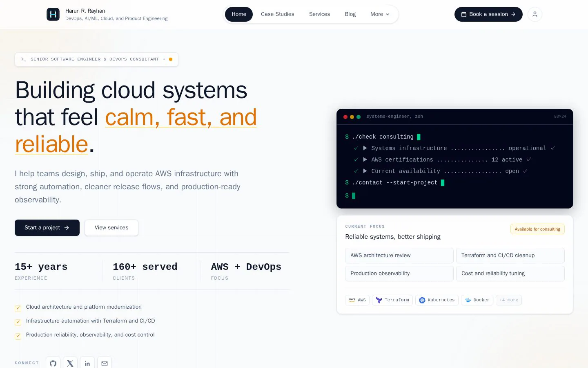Click the H logo icon

[x=53, y=14]
